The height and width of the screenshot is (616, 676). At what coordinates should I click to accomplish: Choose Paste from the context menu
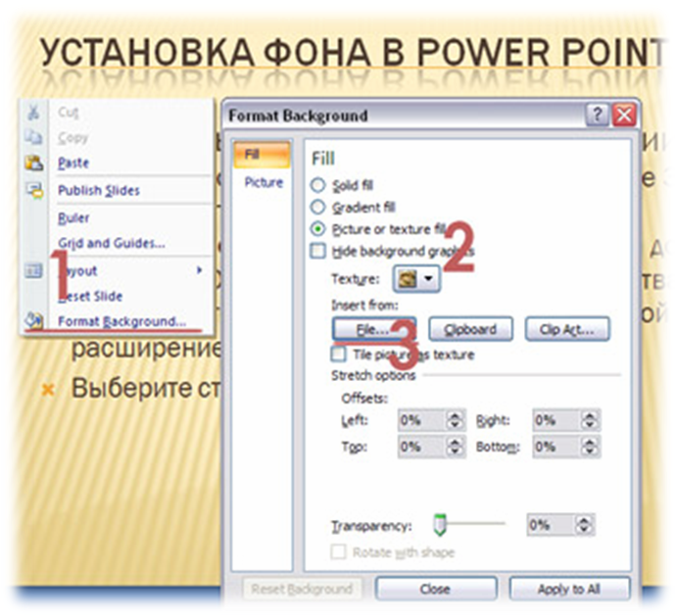[73, 163]
